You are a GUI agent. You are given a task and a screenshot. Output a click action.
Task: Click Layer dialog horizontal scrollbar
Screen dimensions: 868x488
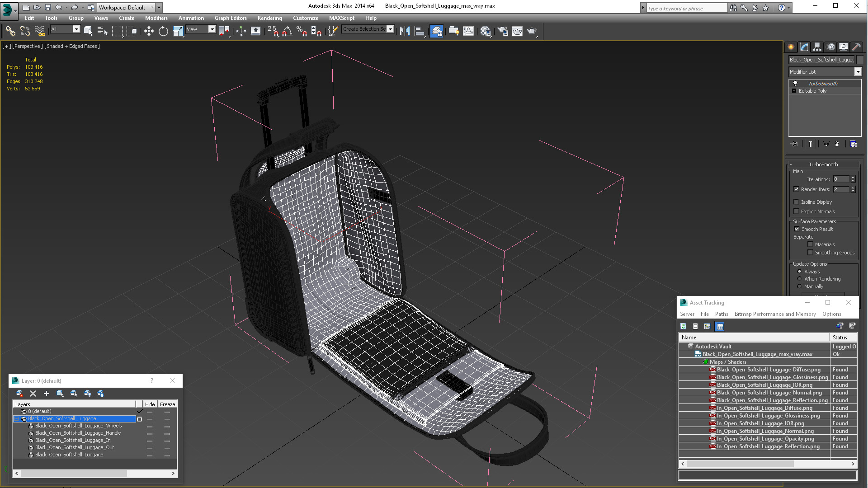tap(95, 474)
